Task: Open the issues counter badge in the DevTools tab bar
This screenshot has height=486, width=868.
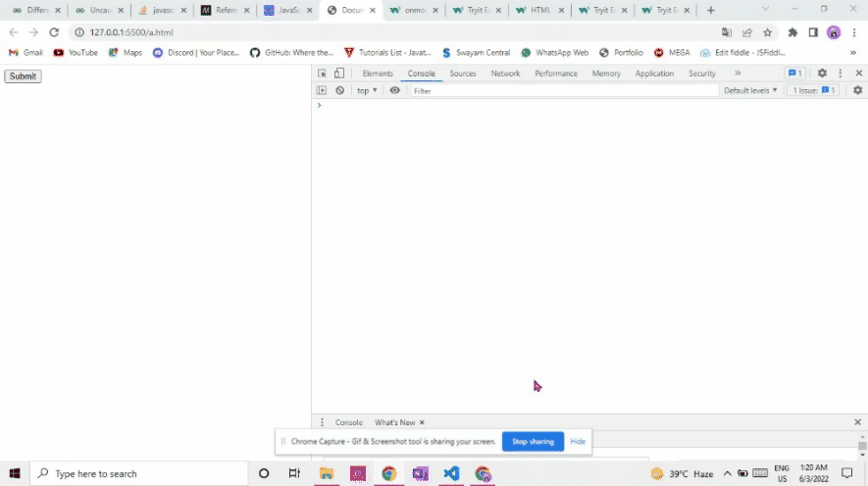Action: [x=794, y=73]
